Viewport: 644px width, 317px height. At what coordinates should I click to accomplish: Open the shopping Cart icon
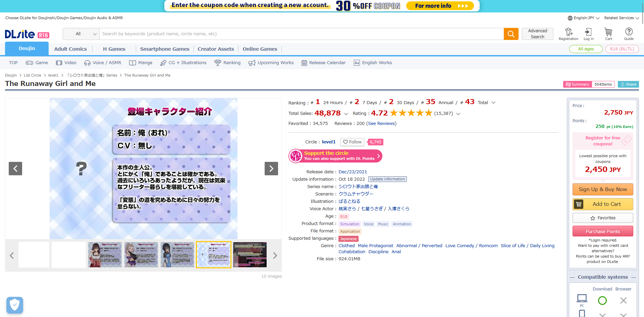pyautogui.click(x=608, y=34)
